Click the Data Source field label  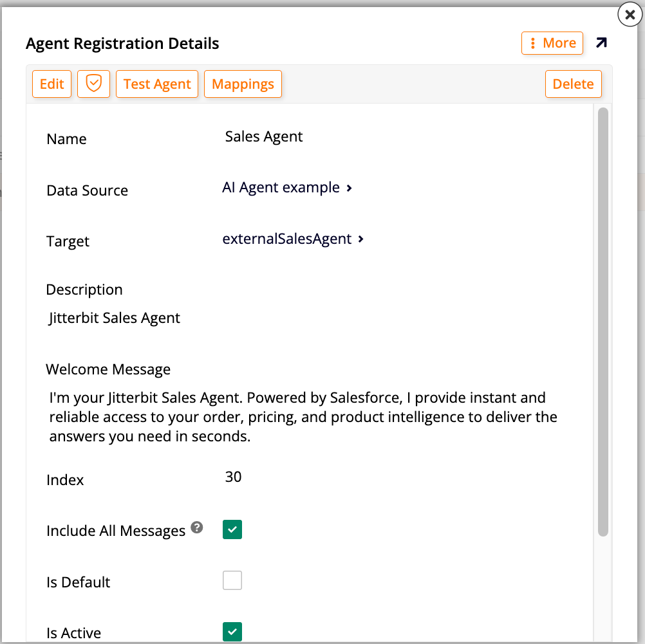click(87, 191)
